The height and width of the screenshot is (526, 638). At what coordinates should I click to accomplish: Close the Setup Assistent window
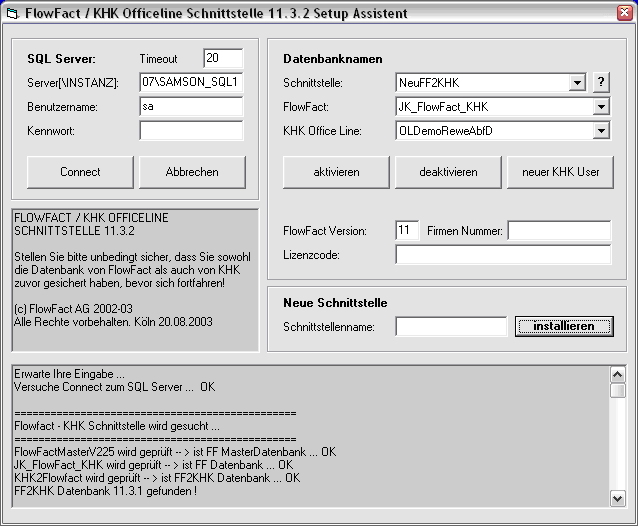point(624,13)
